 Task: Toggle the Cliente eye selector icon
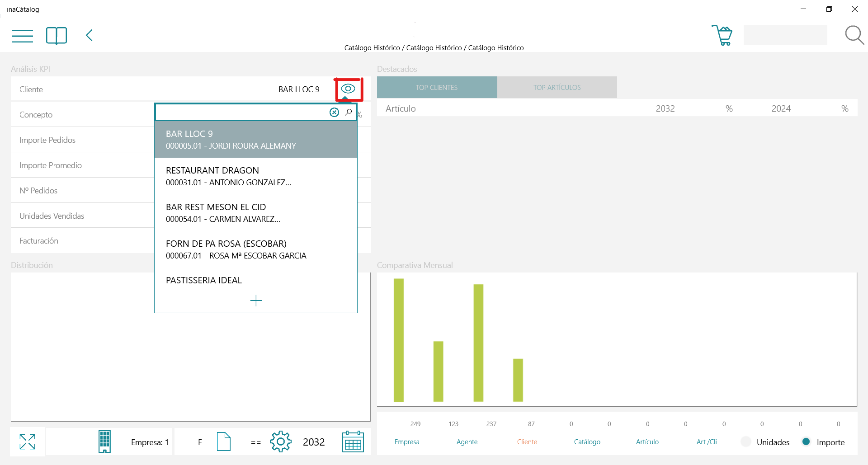click(348, 89)
